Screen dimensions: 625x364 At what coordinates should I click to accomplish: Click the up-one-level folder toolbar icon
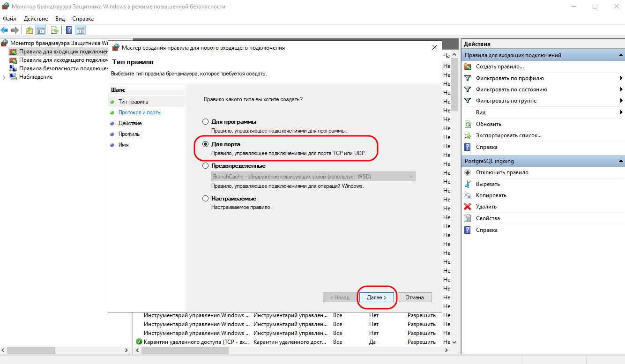click(30, 30)
